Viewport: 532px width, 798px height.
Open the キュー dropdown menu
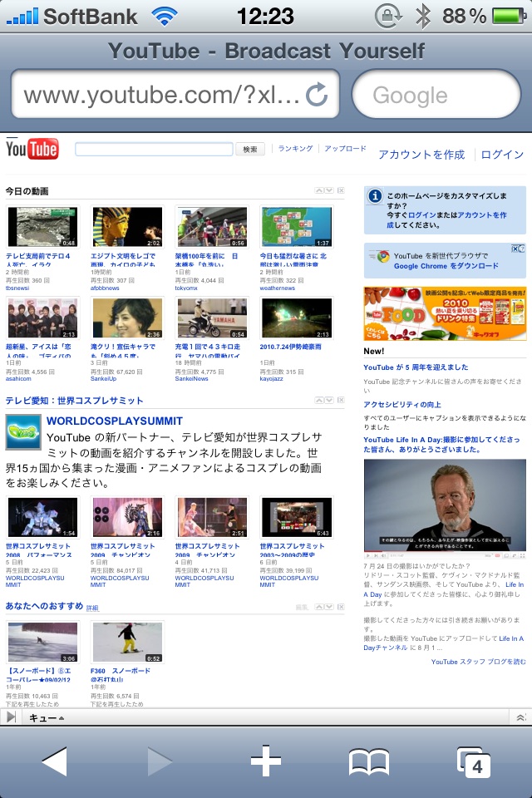(x=47, y=717)
